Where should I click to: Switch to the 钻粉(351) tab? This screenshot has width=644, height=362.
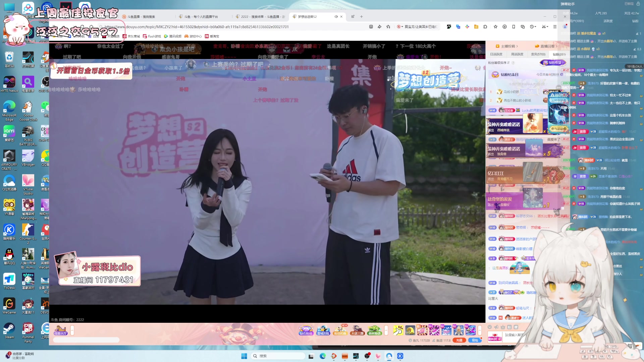[x=559, y=54]
